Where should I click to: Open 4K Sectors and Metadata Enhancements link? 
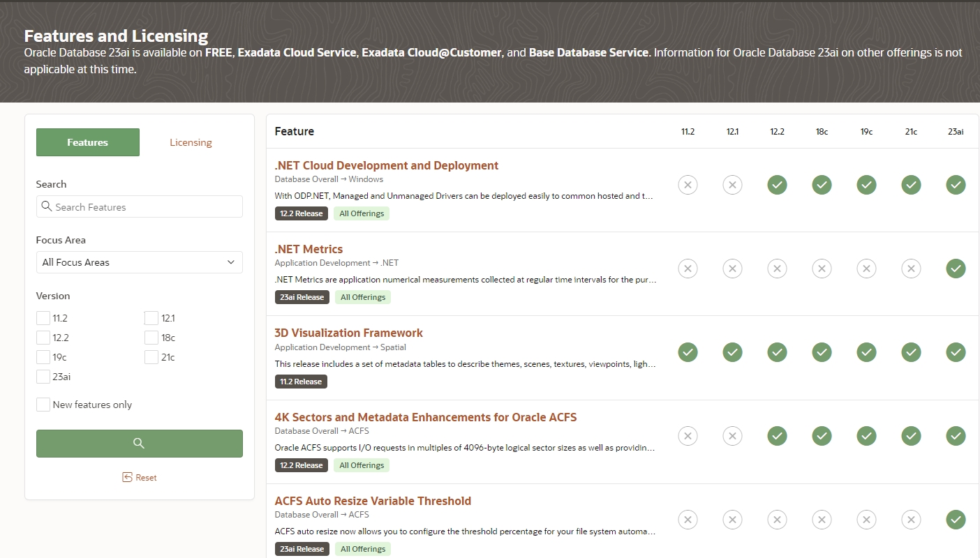click(x=426, y=417)
